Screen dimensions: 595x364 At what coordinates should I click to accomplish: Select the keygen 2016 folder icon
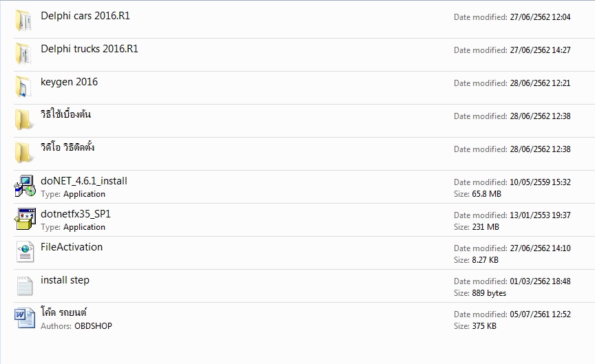click(x=24, y=87)
